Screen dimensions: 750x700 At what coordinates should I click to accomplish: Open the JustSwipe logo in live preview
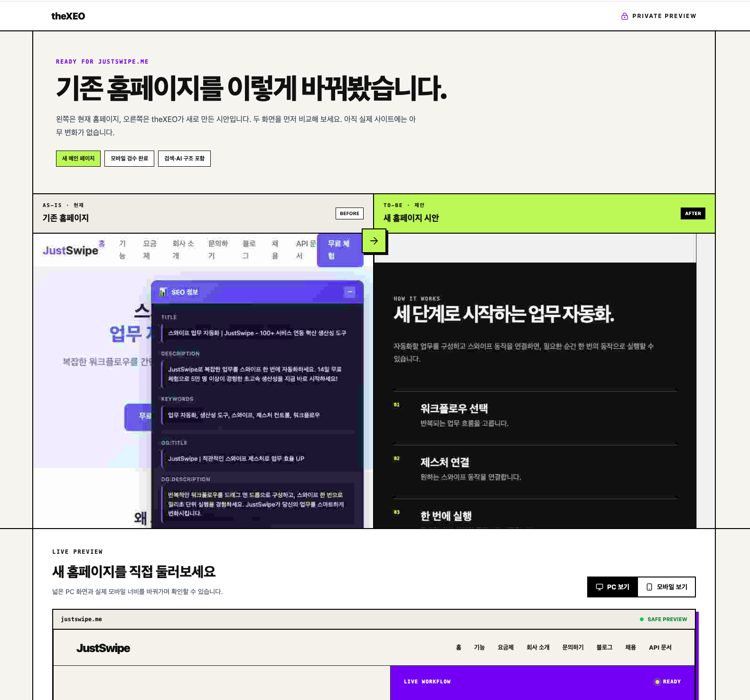pos(103,648)
